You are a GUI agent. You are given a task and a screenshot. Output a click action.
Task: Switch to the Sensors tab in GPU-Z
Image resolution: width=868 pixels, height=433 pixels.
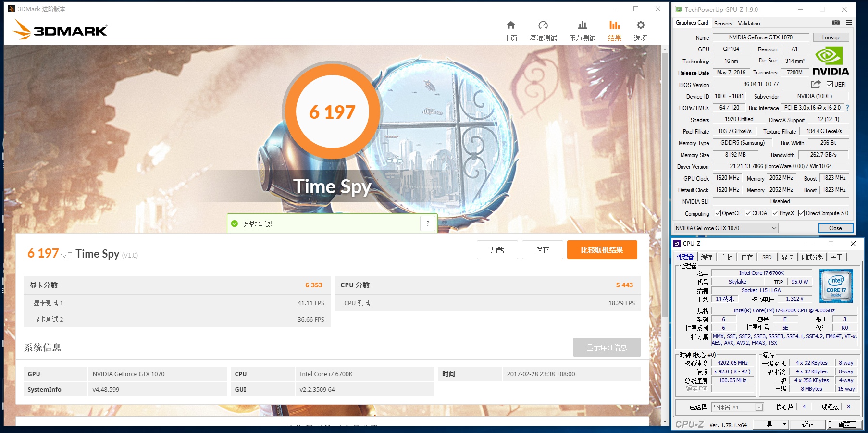click(723, 23)
